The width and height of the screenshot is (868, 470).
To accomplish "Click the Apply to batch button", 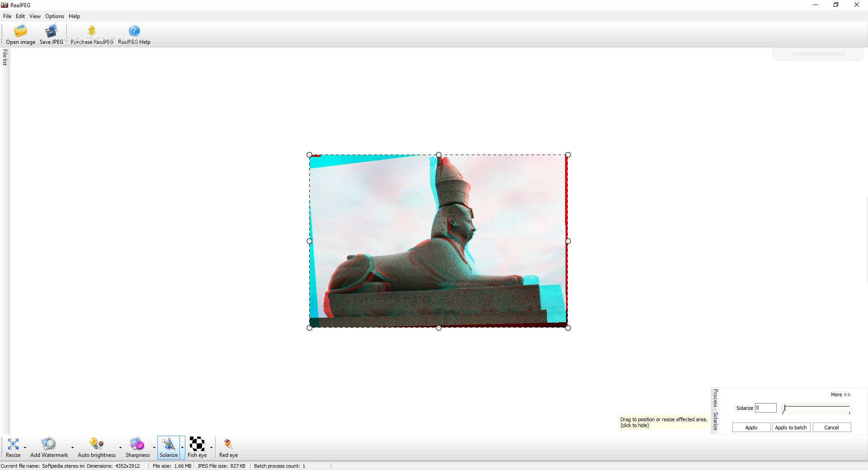I will (x=791, y=428).
